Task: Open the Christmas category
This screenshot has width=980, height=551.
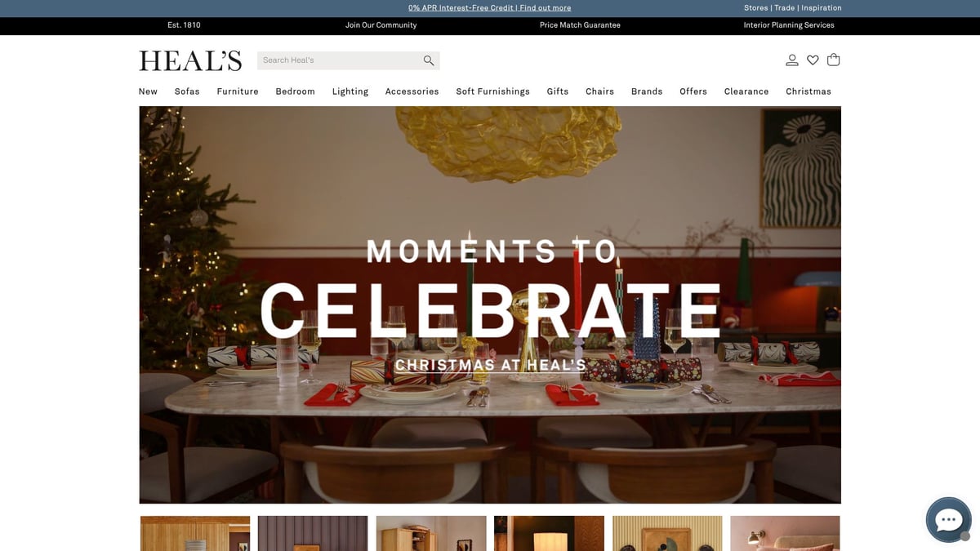Action: [x=808, y=91]
